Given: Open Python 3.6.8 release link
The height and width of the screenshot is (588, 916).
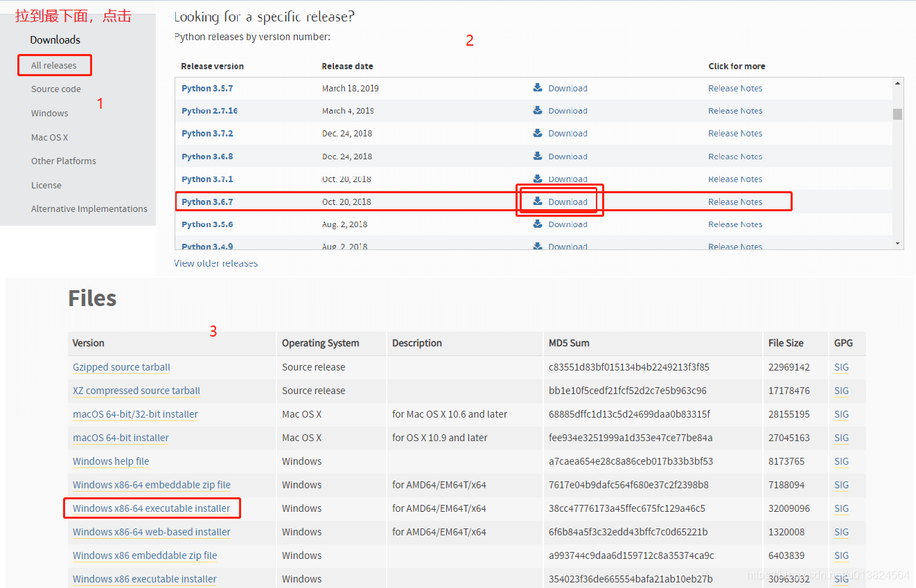Looking at the screenshot, I should point(207,157).
